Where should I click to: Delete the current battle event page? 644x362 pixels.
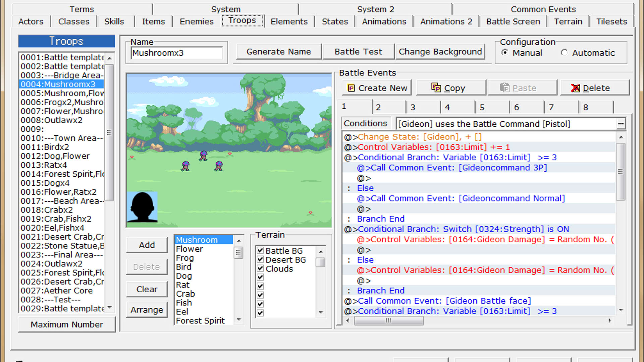coord(594,88)
